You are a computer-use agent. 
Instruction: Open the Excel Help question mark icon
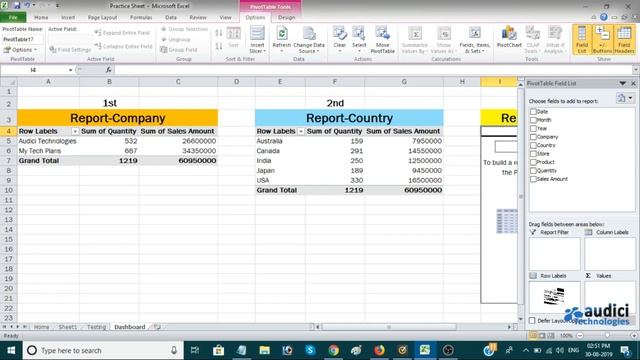coord(604,17)
